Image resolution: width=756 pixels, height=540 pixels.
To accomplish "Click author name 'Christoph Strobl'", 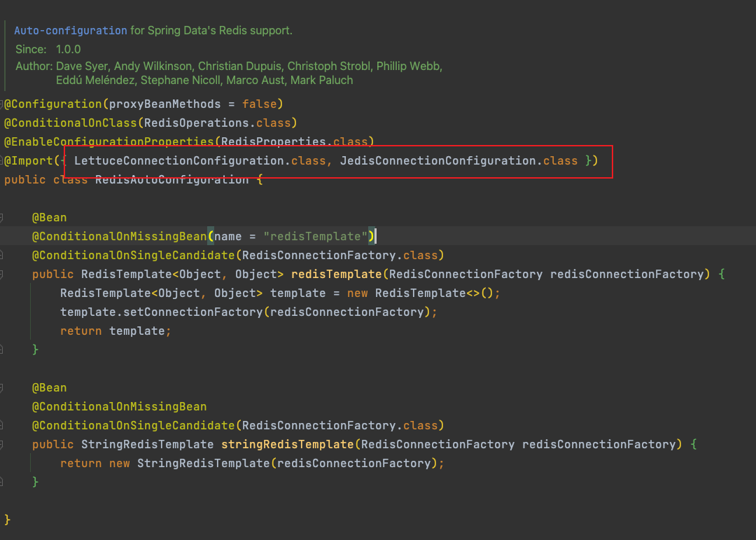I will pyautogui.click(x=329, y=66).
